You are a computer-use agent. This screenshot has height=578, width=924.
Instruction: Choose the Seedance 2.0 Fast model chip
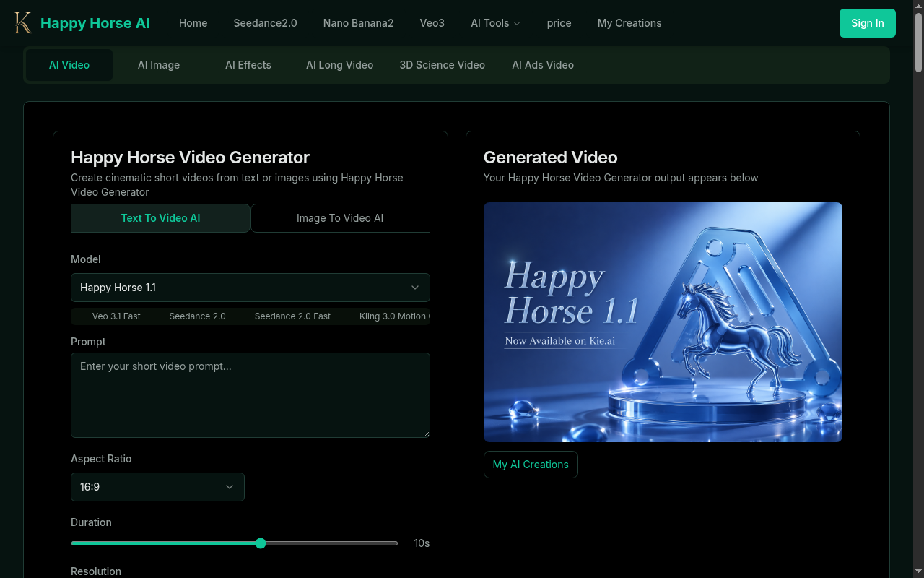tap(292, 316)
